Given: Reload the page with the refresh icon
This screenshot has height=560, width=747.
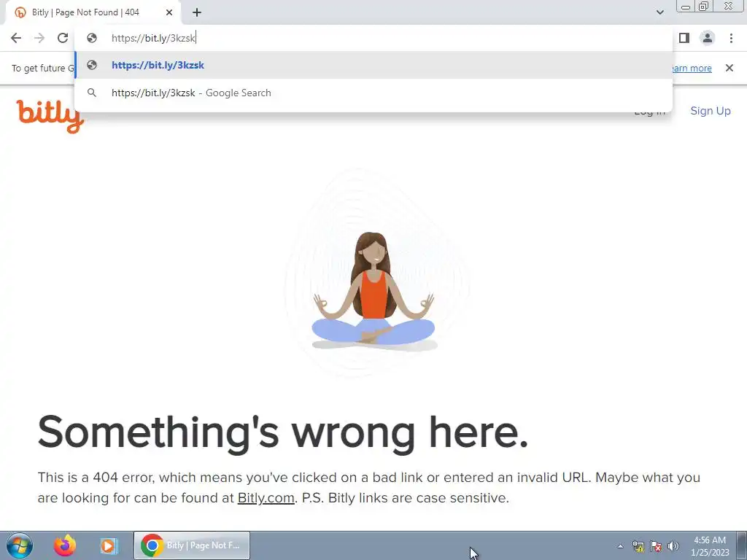Looking at the screenshot, I should coord(63,38).
